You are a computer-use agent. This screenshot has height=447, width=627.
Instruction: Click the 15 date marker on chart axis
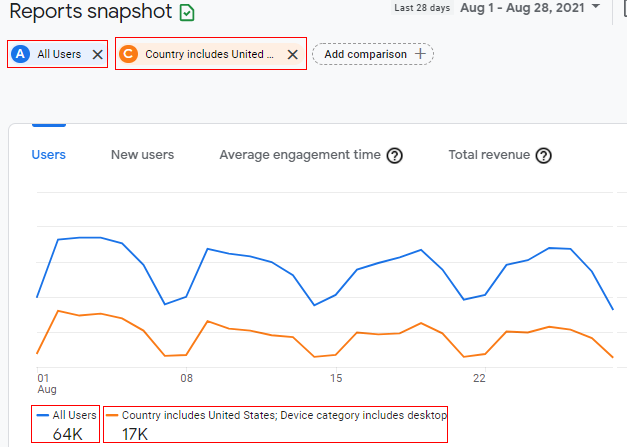click(336, 378)
